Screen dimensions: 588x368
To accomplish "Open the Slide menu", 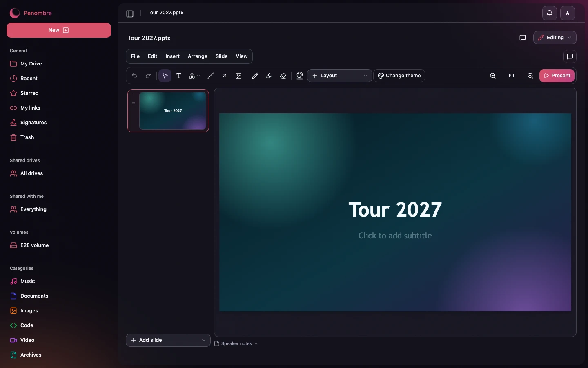I will (222, 56).
